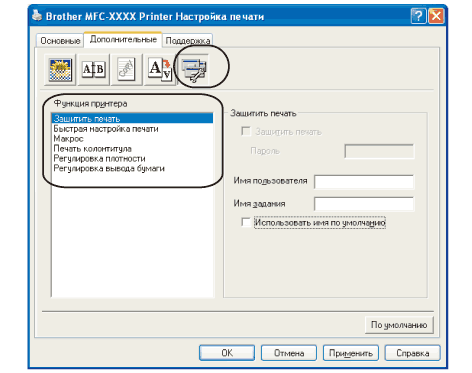Image resolution: width=472 pixels, height=373 pixels.
Task: Select the Duplex A|B pages icon
Action: pos(94,70)
